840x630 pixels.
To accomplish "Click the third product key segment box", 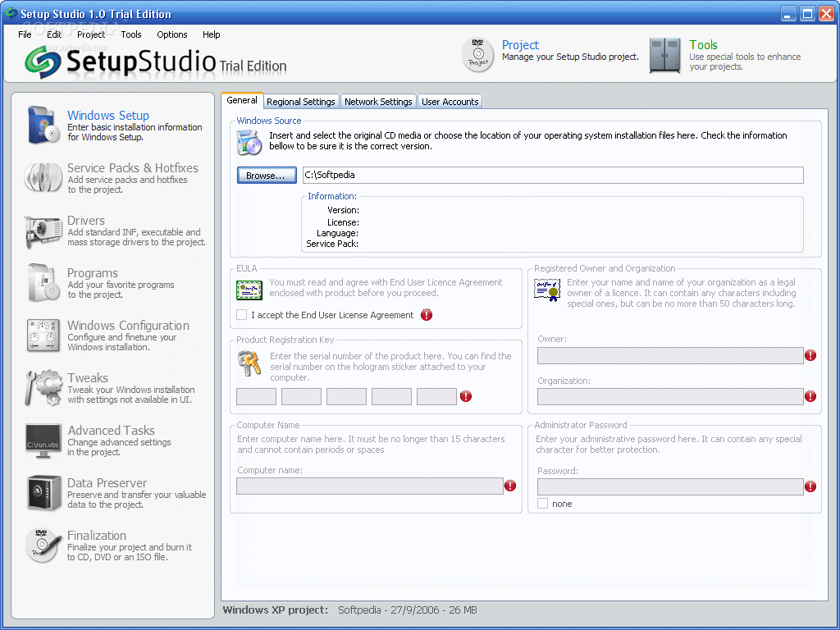I will tap(347, 396).
